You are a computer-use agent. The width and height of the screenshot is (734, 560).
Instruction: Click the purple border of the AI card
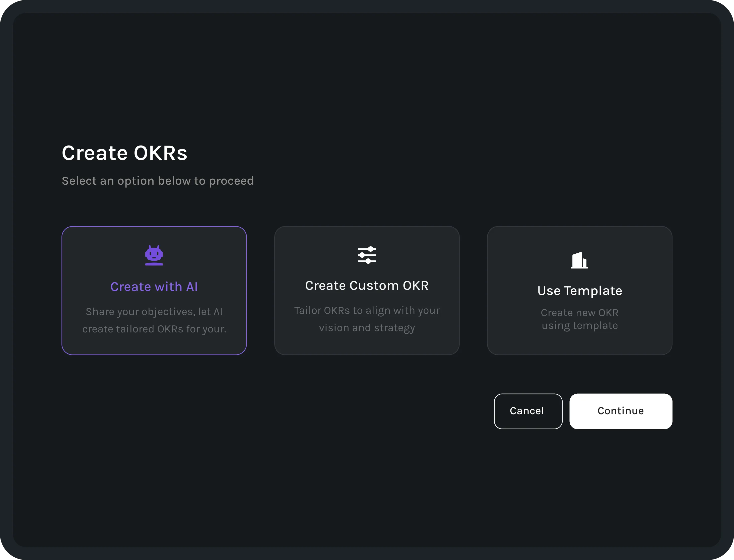point(154,227)
